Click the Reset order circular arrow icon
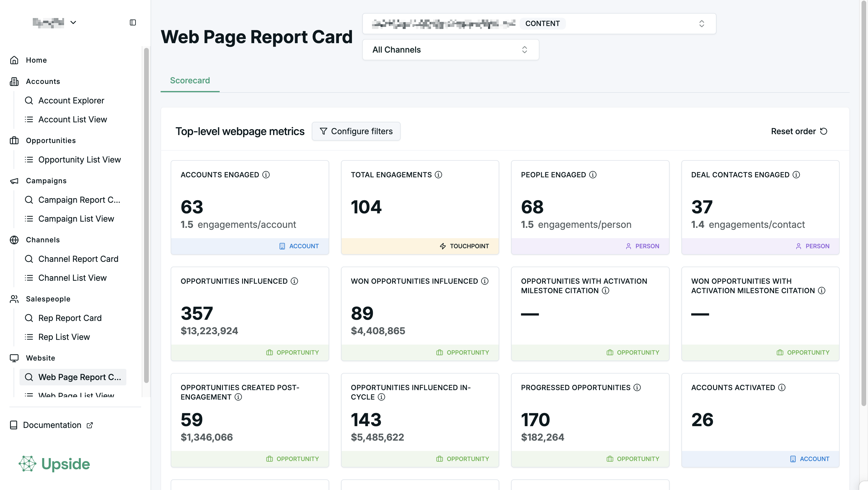Image resolution: width=868 pixels, height=490 pixels. 823,131
